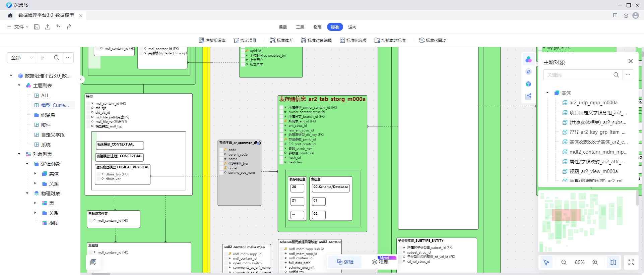Image resolution: width=644 pixels, height=275 pixels.
Task: Open the 物理 menu tab
Action: coord(317,27)
